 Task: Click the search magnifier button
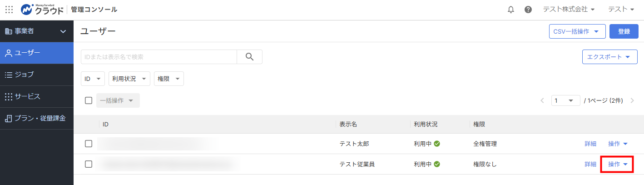click(x=249, y=57)
